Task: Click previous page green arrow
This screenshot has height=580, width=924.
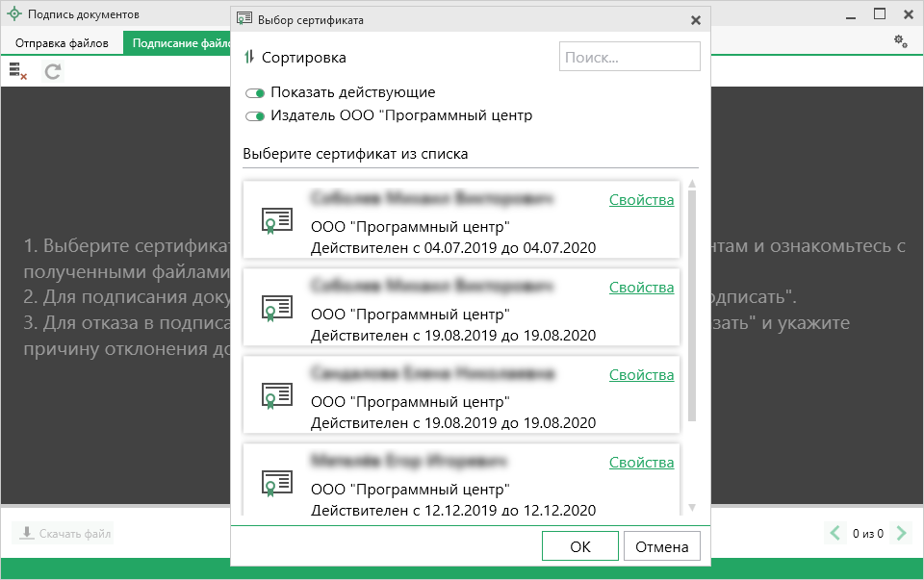Action: 834,533
